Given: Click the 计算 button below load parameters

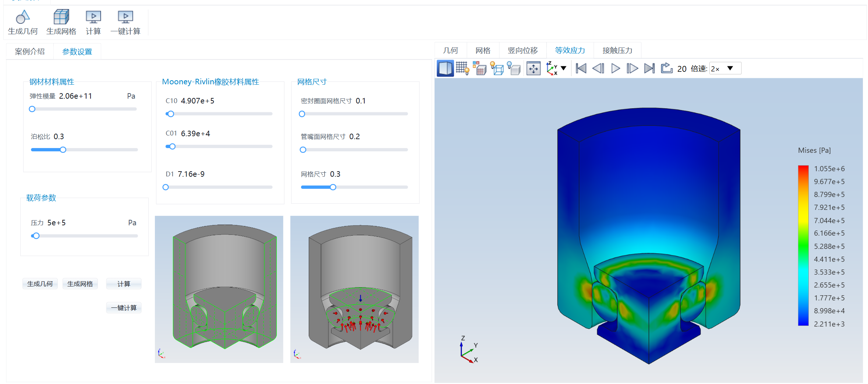Looking at the screenshot, I should 124,284.
